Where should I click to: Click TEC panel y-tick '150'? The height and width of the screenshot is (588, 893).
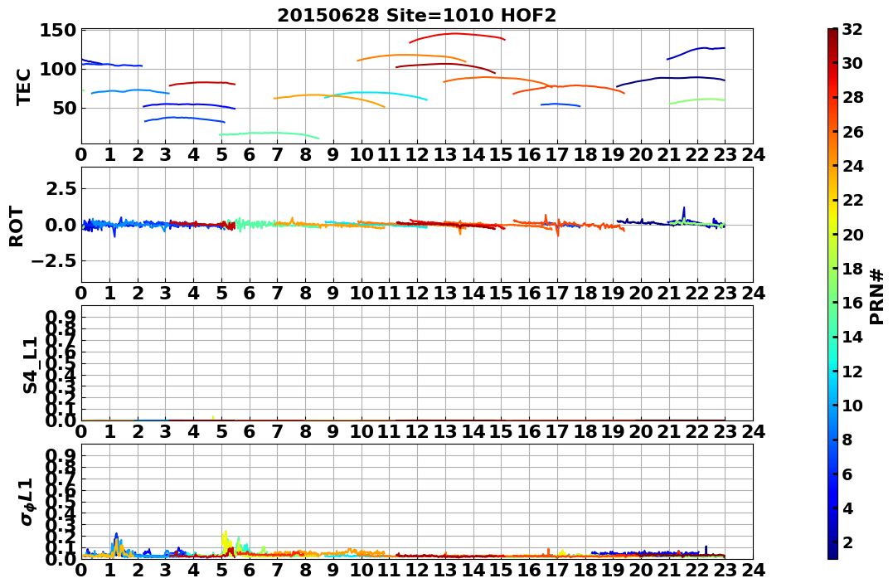(x=60, y=30)
